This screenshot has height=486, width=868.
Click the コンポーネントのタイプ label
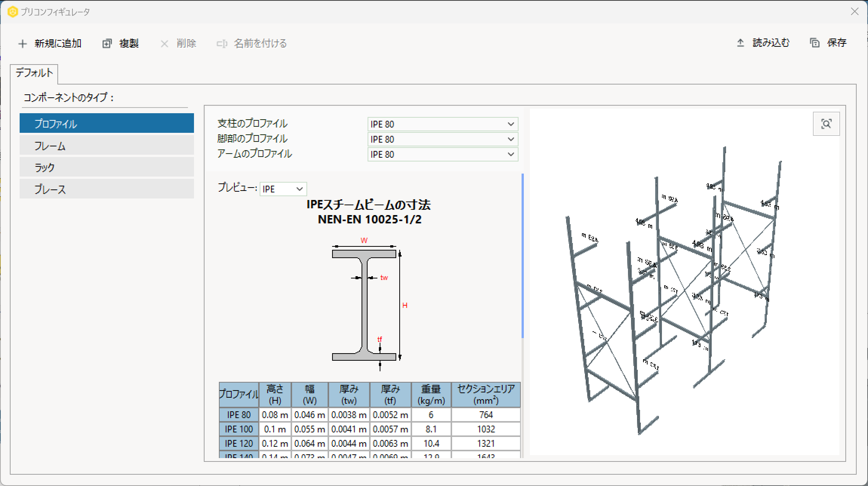coord(69,98)
